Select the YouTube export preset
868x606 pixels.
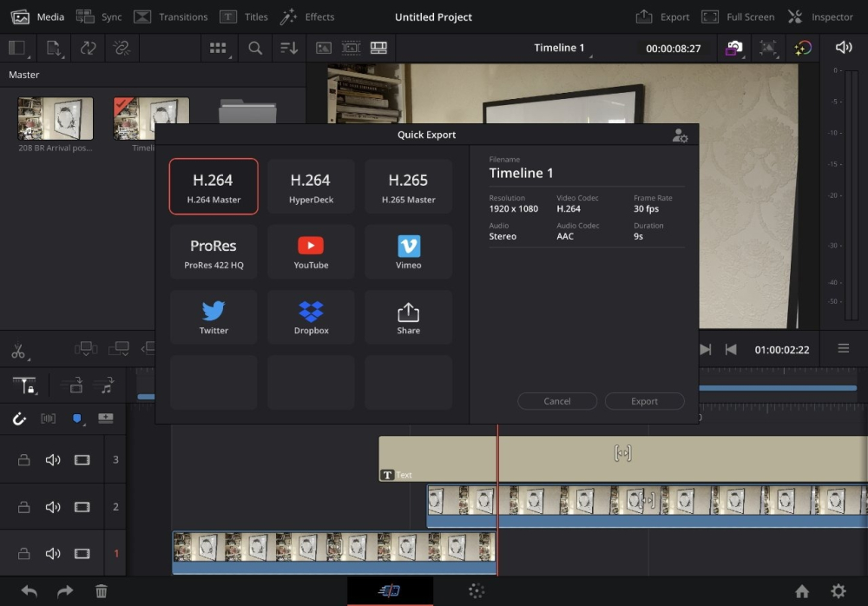click(311, 252)
